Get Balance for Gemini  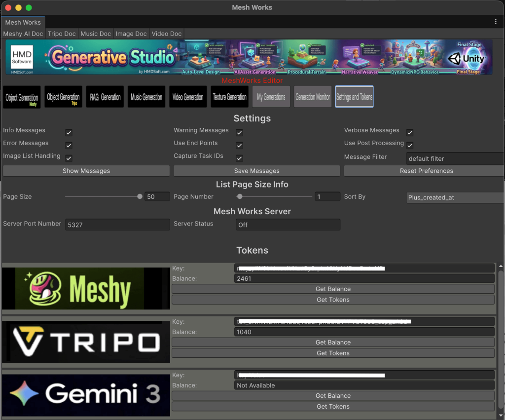tap(333, 396)
